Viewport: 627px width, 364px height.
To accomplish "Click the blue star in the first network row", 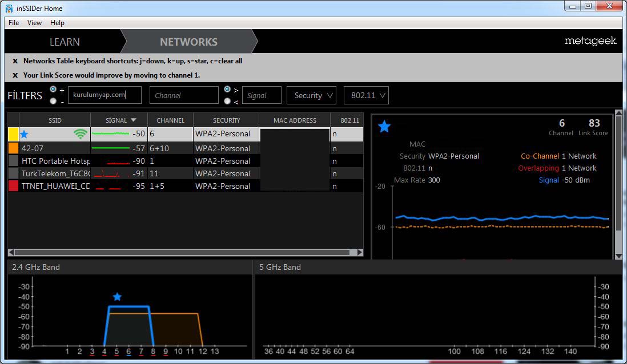I will pos(24,134).
